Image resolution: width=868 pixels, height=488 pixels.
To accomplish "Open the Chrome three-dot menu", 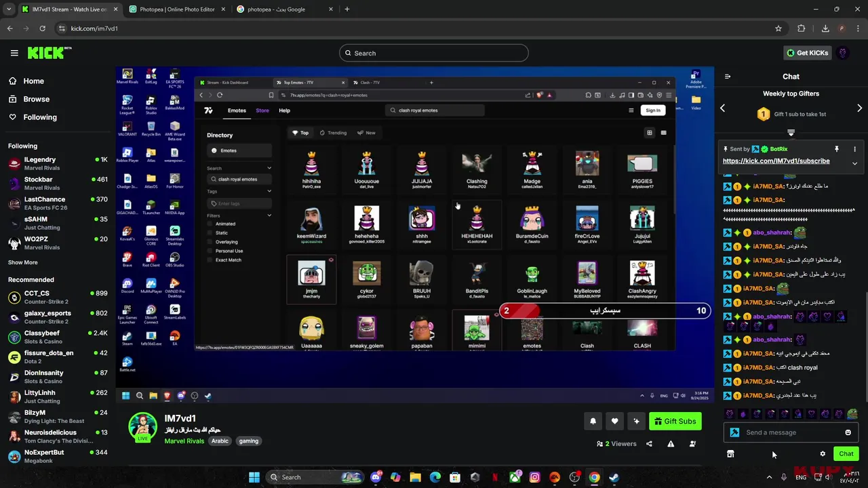I will click(858, 28).
